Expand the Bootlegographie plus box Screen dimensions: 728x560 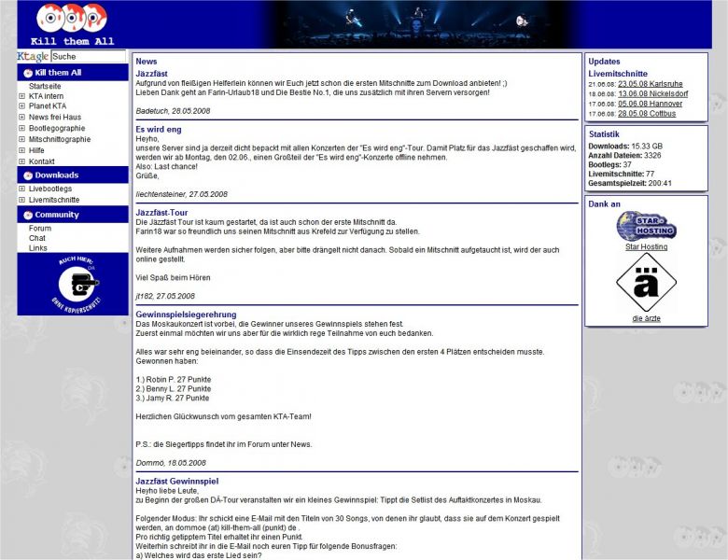click(x=22, y=128)
